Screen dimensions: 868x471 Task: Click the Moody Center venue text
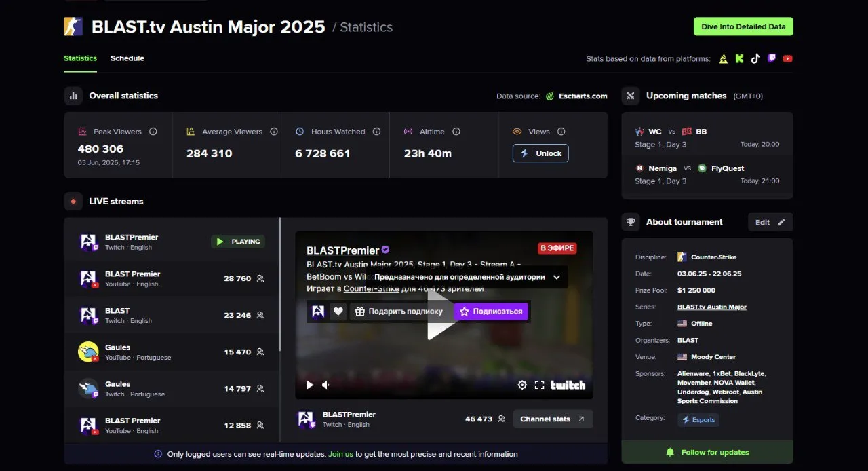pyautogui.click(x=713, y=357)
